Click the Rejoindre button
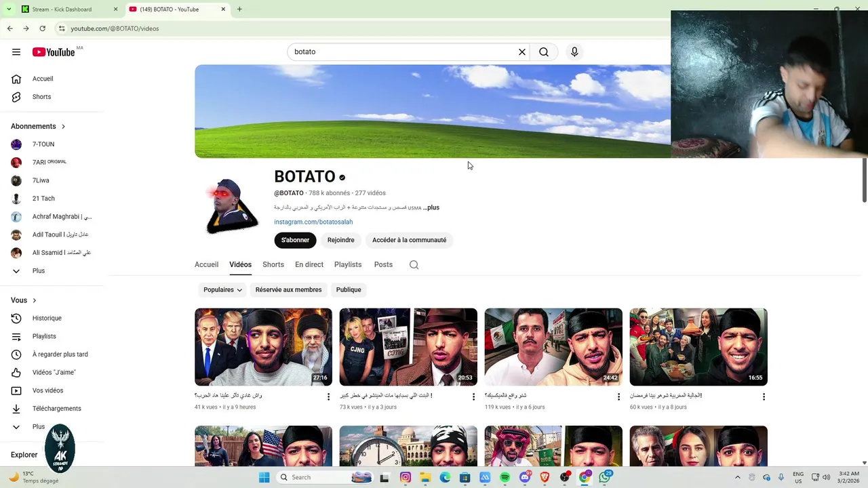Screen dimensions: 868x488 [341, 240]
